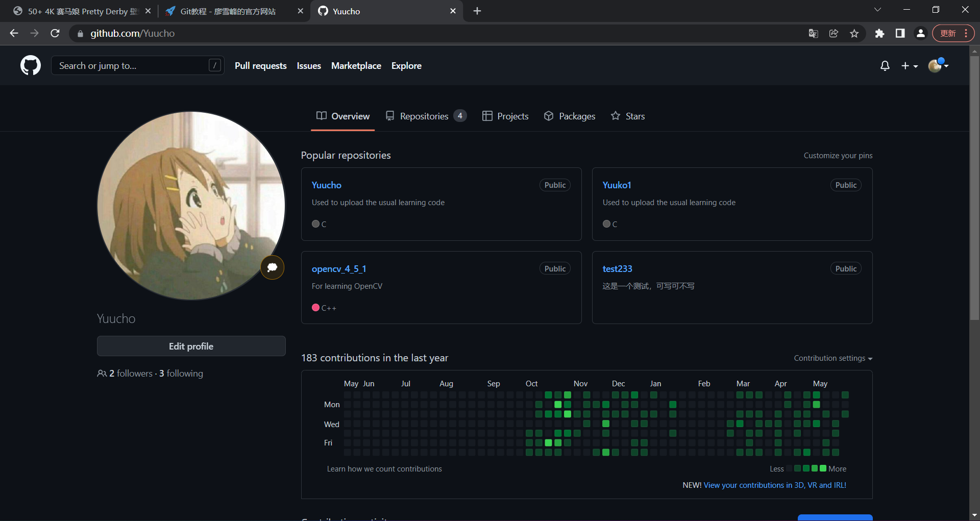This screenshot has width=980, height=521.
Task: Click Learn how we count contributions
Action: [x=384, y=469]
